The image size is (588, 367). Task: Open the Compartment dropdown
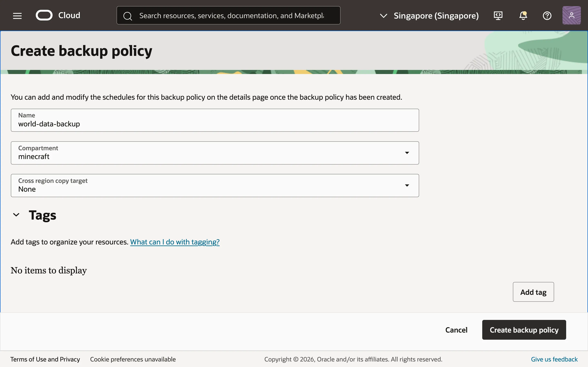point(407,153)
